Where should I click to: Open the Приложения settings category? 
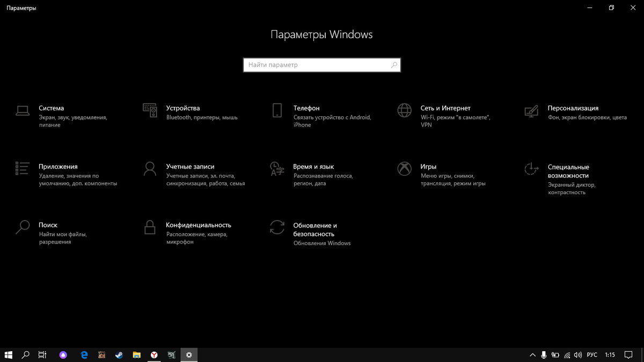[67, 175]
